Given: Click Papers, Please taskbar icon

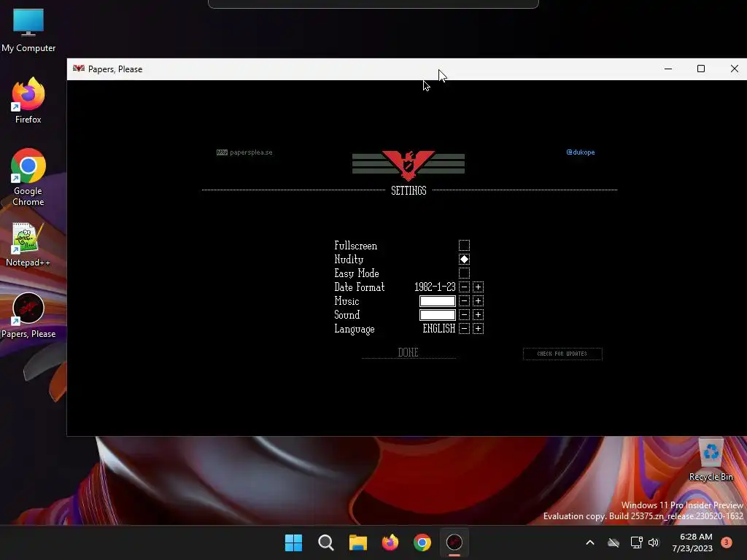Looking at the screenshot, I should coord(454,542).
